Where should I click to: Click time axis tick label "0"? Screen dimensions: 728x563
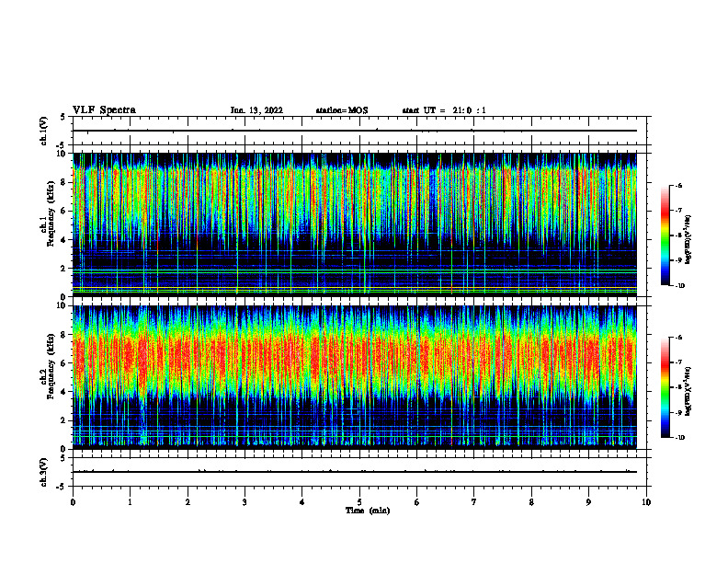click(73, 502)
